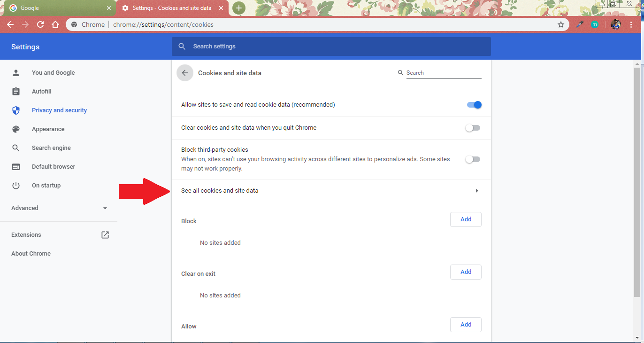Screen dimensions: 644x343
Task: Click the magnifier icon in Search settings bar
Action: 182,47
